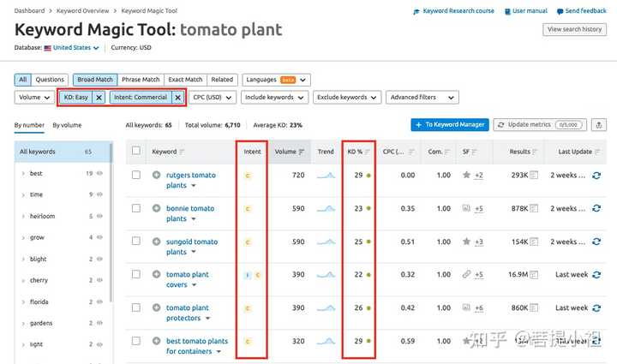Screen dimensions: 617x364
Task: Check the rutgers tomato plants row
Action: (x=136, y=175)
